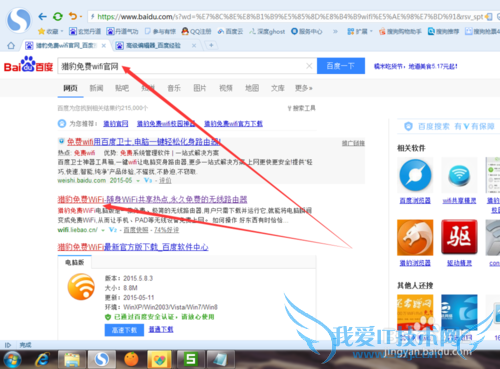Close the 高级编辑器_百度经验 tab
This screenshot has height=369, width=500.
(194, 45)
